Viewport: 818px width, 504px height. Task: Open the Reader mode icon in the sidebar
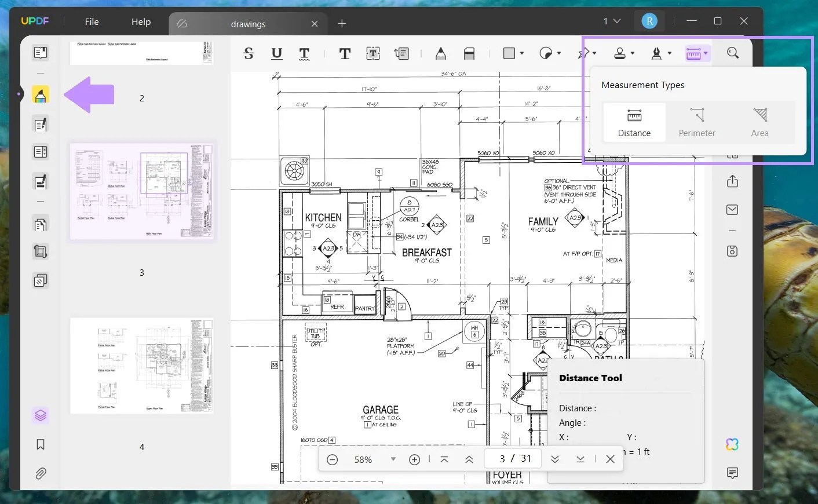pyautogui.click(x=41, y=52)
